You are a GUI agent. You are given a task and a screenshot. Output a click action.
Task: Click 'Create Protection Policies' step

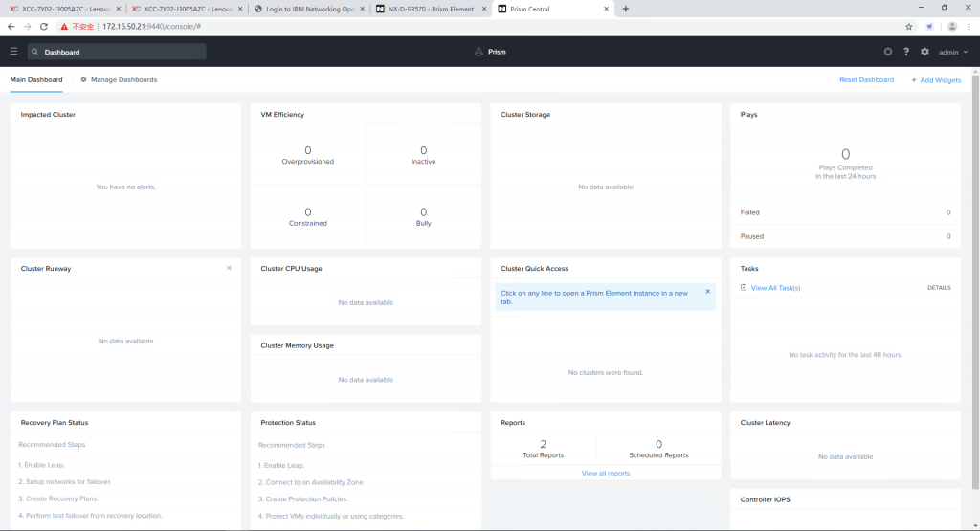click(303, 499)
